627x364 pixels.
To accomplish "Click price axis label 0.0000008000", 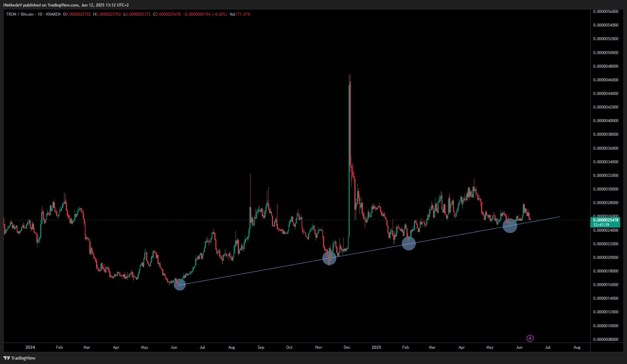I will point(605,339).
